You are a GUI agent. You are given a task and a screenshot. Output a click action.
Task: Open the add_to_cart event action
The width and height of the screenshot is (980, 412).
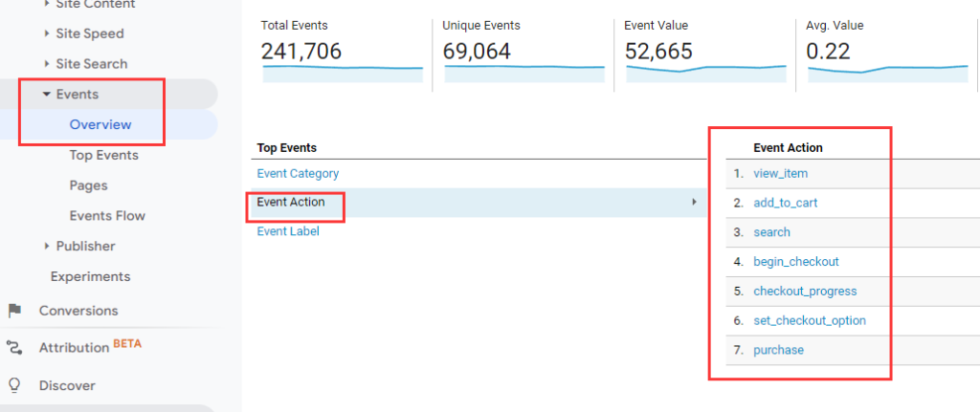(x=785, y=203)
